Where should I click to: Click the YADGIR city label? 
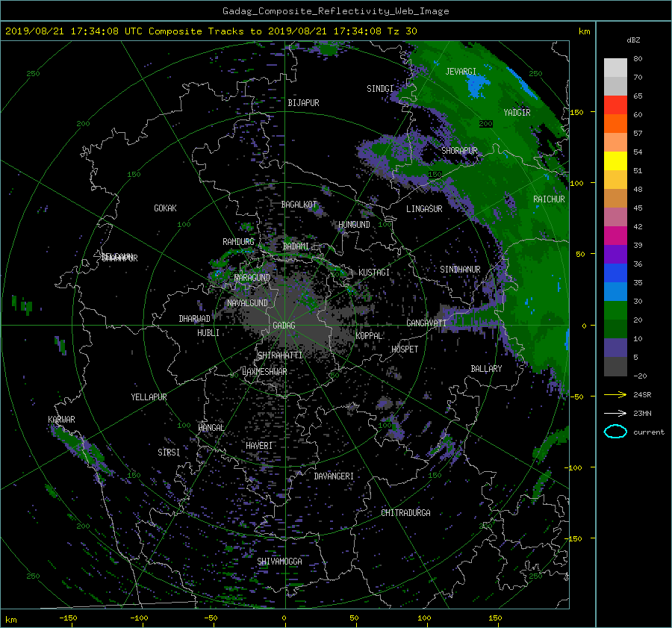[517, 112]
